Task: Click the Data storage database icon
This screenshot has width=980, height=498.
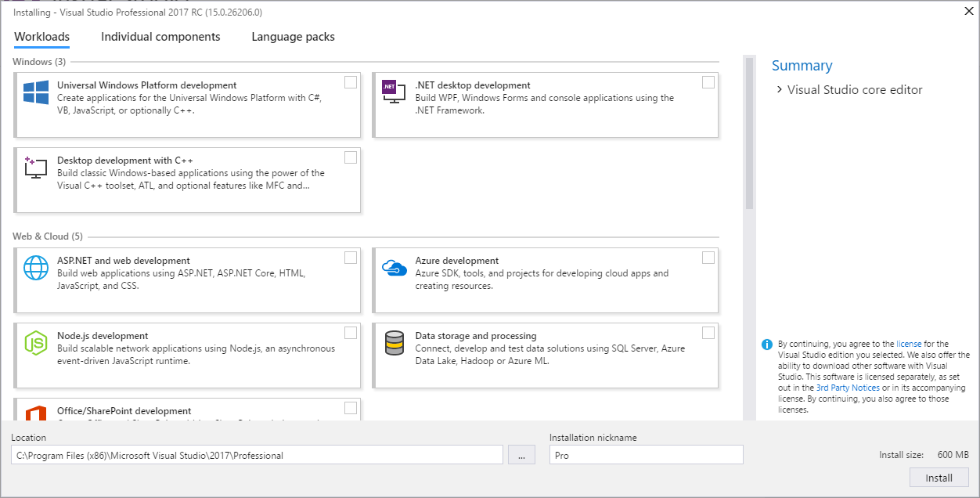Action: pos(394,343)
